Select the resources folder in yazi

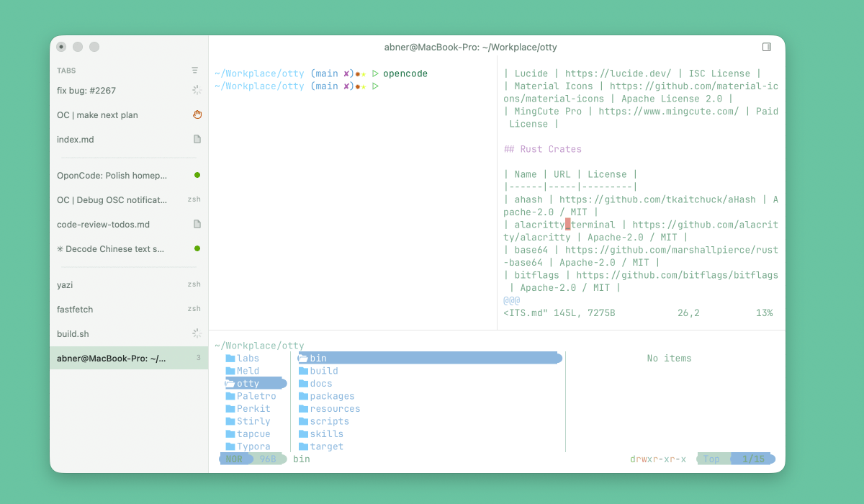tap(335, 409)
